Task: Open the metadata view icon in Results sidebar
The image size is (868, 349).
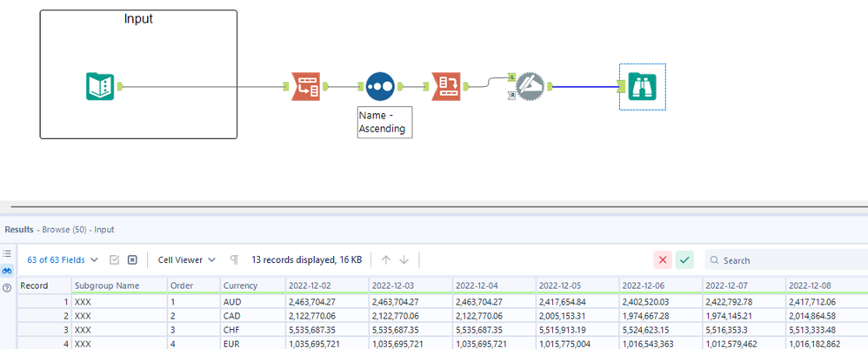Action: tap(7, 253)
